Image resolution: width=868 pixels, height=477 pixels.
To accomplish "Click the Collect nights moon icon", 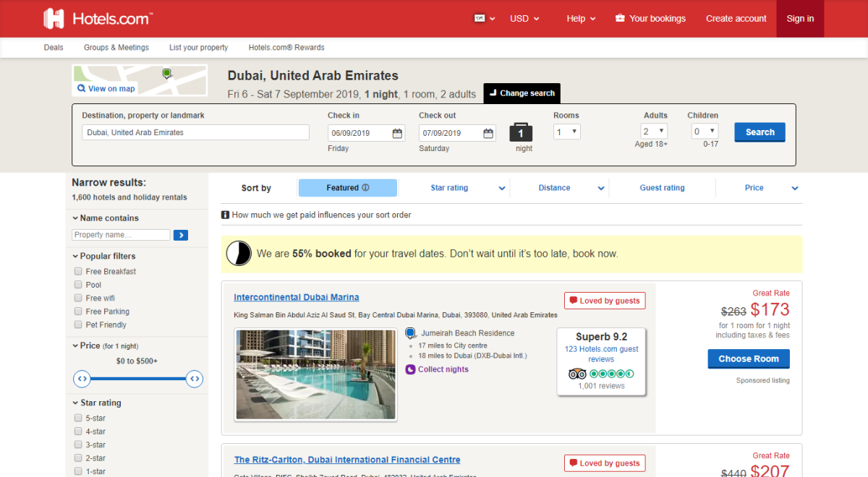I will [x=411, y=369].
